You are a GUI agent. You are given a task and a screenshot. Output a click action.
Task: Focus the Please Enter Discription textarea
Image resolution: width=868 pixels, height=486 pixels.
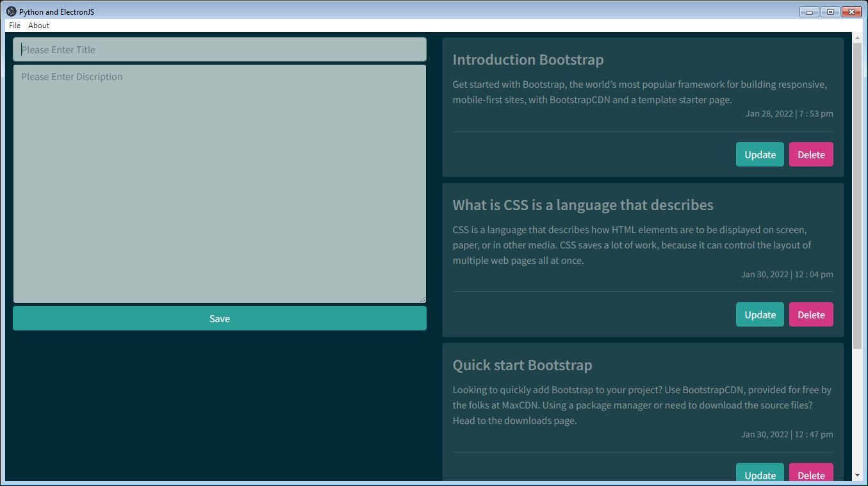click(220, 184)
